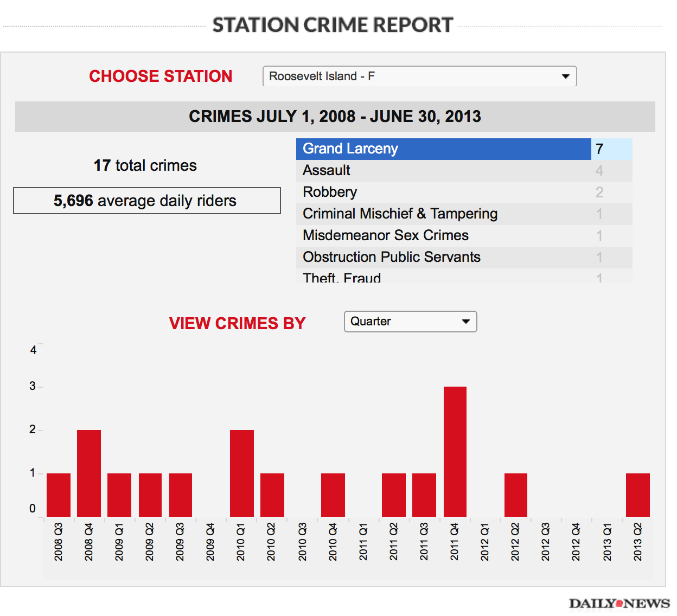
Task: Click the 'VIEW CRIMES BY' label
Action: coord(237,323)
